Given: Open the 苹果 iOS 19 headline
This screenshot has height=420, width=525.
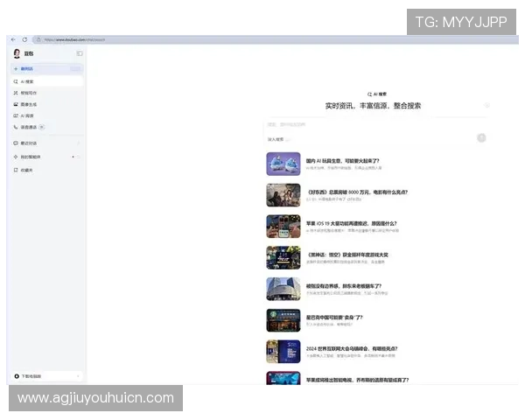Looking at the screenshot, I should click(x=351, y=223).
